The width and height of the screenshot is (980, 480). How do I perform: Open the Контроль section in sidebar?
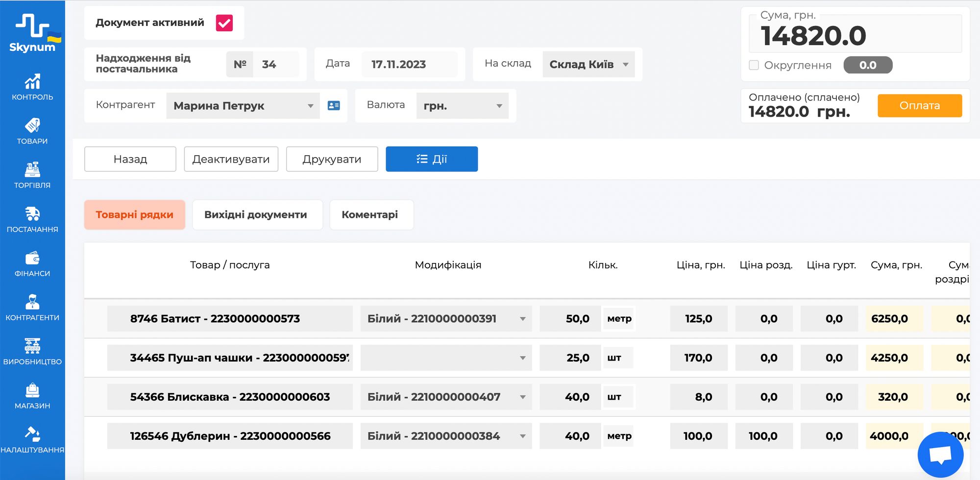[x=32, y=87]
